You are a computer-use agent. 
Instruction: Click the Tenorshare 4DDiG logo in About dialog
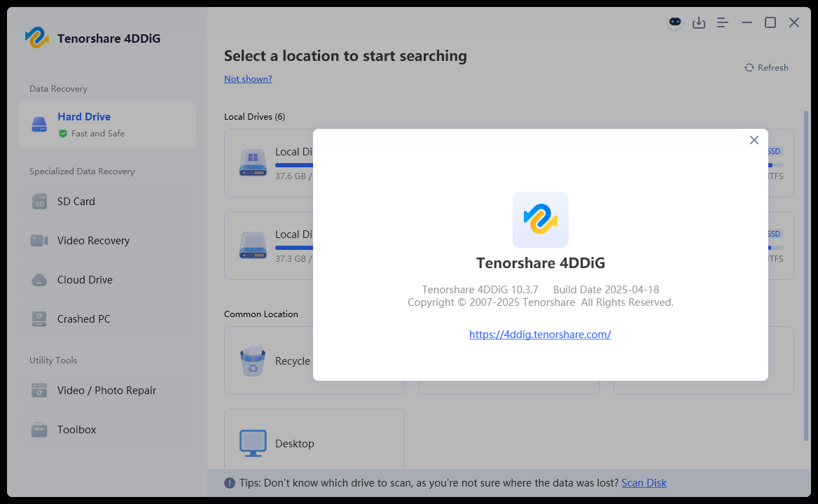tap(541, 219)
